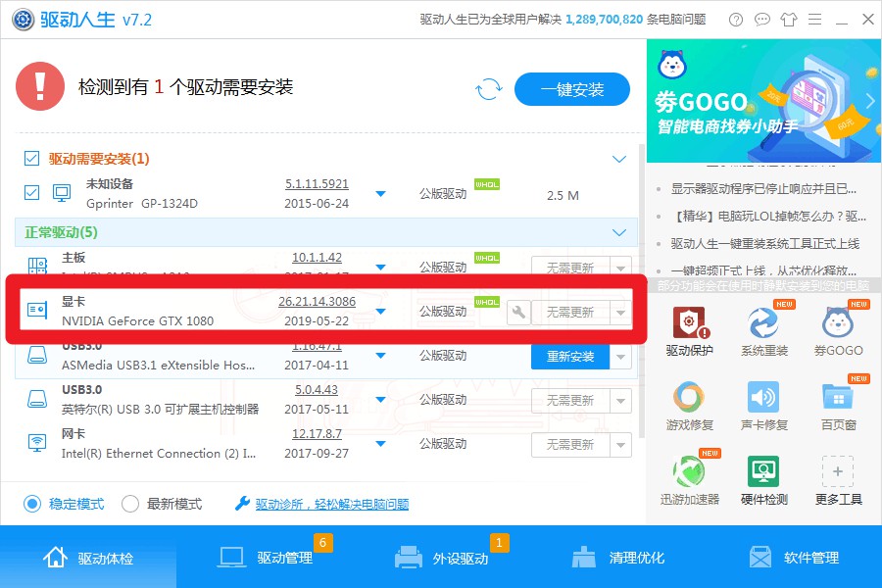The width and height of the screenshot is (882, 588).
Task: Click the 主板 motherboard icon
Action: (37, 266)
